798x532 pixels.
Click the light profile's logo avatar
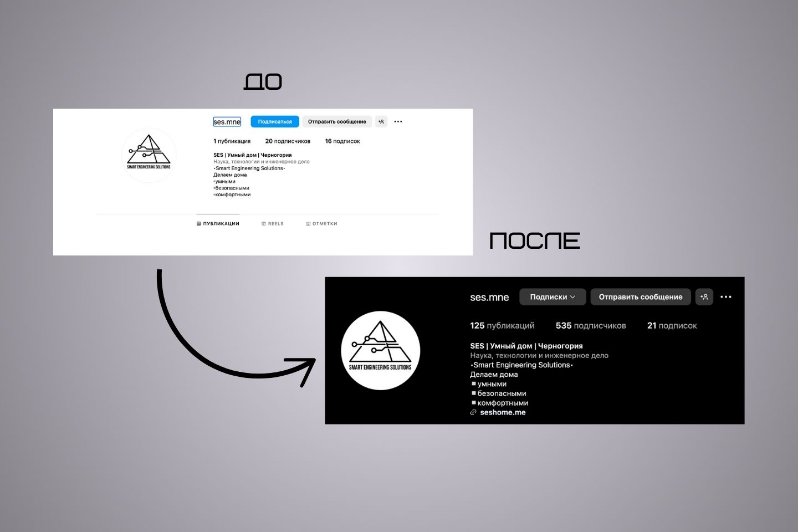pyautogui.click(x=149, y=155)
